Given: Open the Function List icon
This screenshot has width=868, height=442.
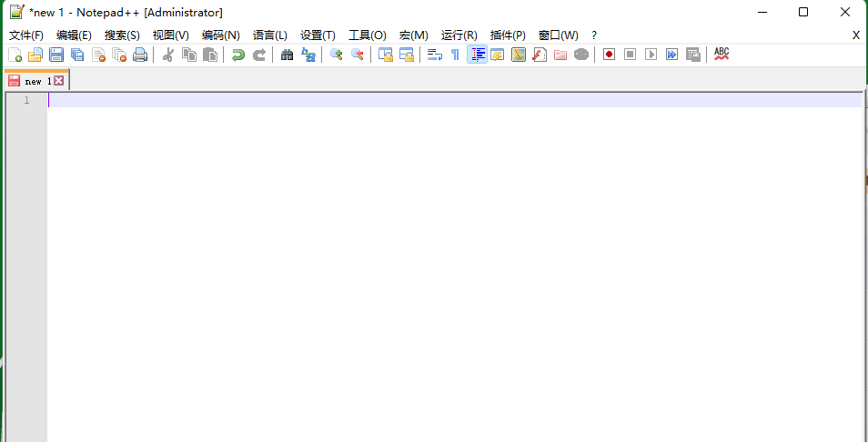Looking at the screenshot, I should (540, 55).
